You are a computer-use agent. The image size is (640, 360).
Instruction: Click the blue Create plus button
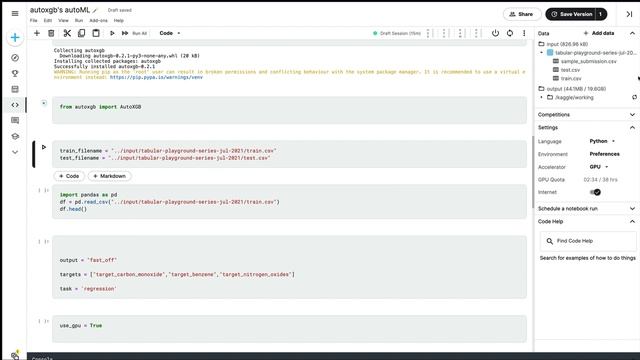(15, 38)
